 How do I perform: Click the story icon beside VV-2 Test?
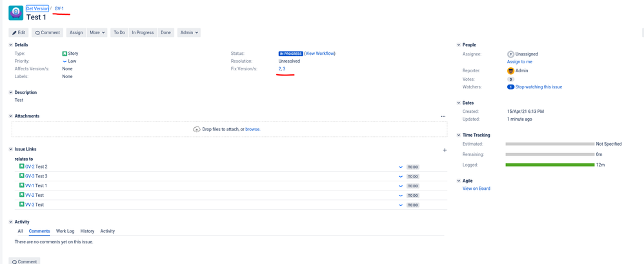(x=22, y=195)
